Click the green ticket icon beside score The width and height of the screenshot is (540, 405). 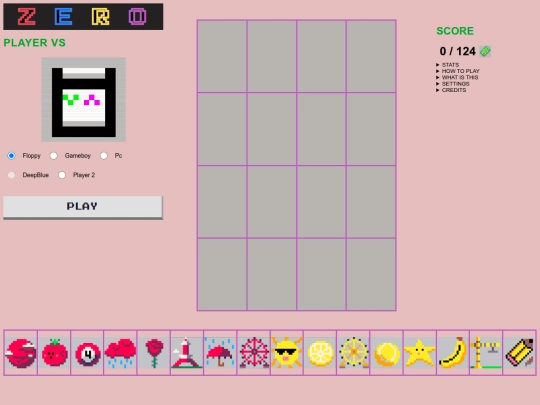tap(485, 51)
